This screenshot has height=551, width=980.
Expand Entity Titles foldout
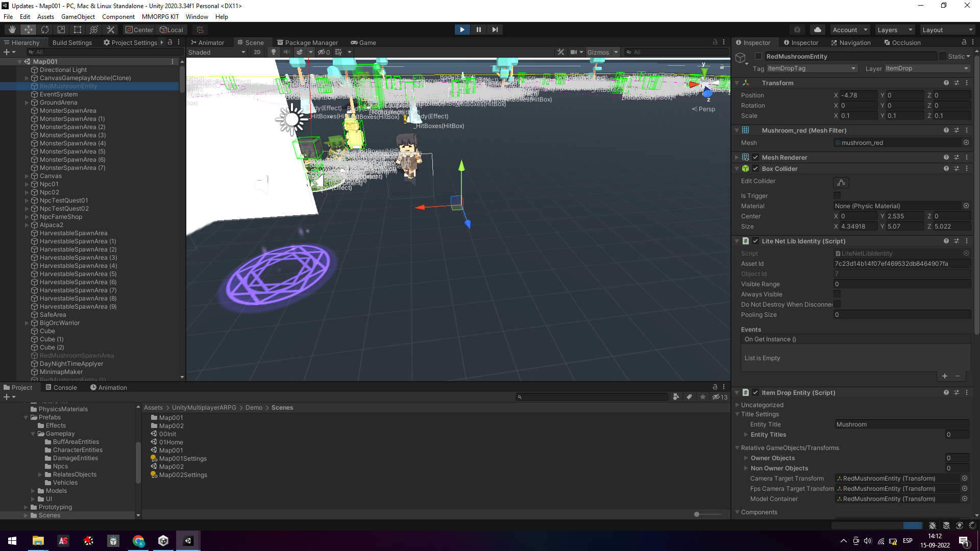(746, 435)
